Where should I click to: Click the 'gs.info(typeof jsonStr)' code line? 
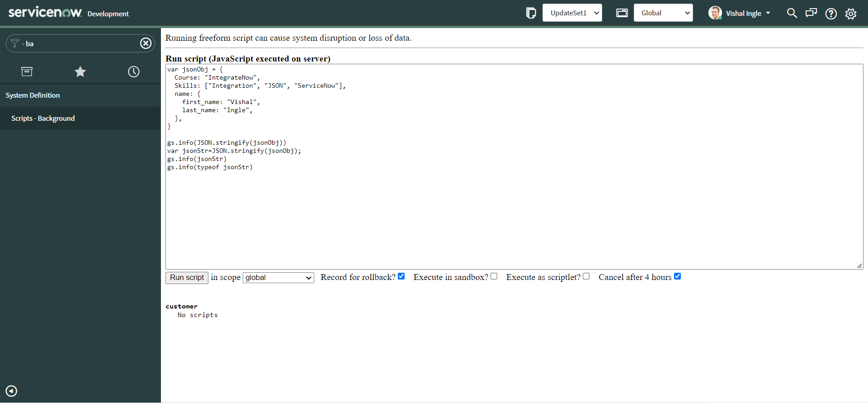[210, 167]
